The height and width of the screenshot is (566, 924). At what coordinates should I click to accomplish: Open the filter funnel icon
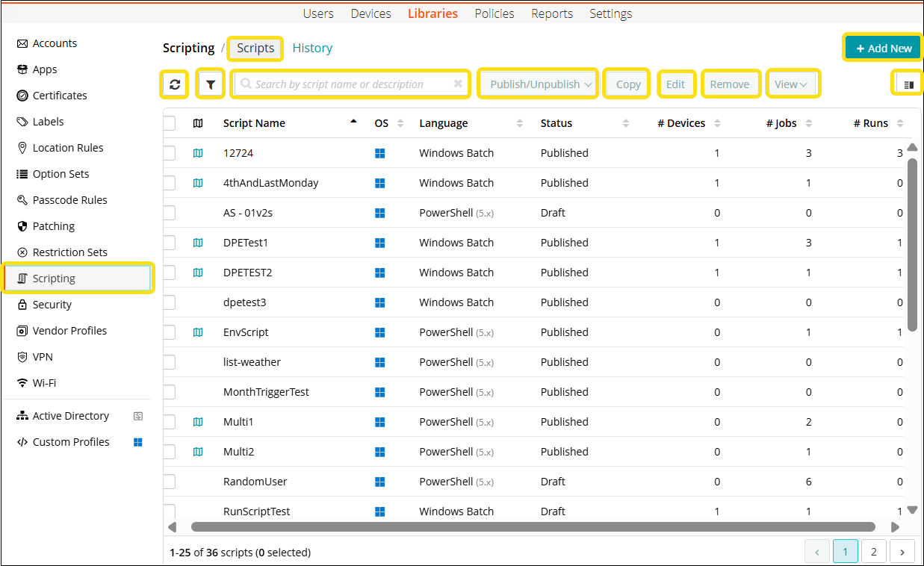tap(210, 84)
